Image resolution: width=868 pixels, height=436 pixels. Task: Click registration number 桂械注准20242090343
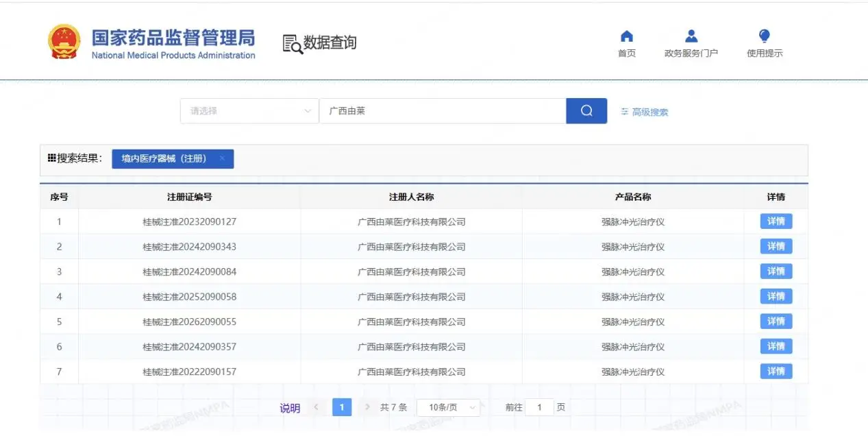(190, 247)
